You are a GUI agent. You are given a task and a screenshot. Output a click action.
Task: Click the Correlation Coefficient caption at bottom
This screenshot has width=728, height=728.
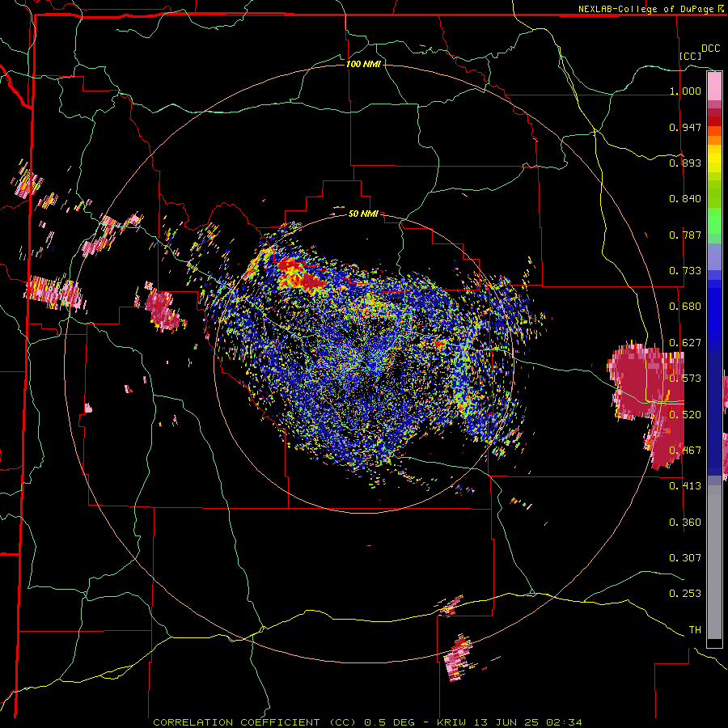(x=367, y=722)
